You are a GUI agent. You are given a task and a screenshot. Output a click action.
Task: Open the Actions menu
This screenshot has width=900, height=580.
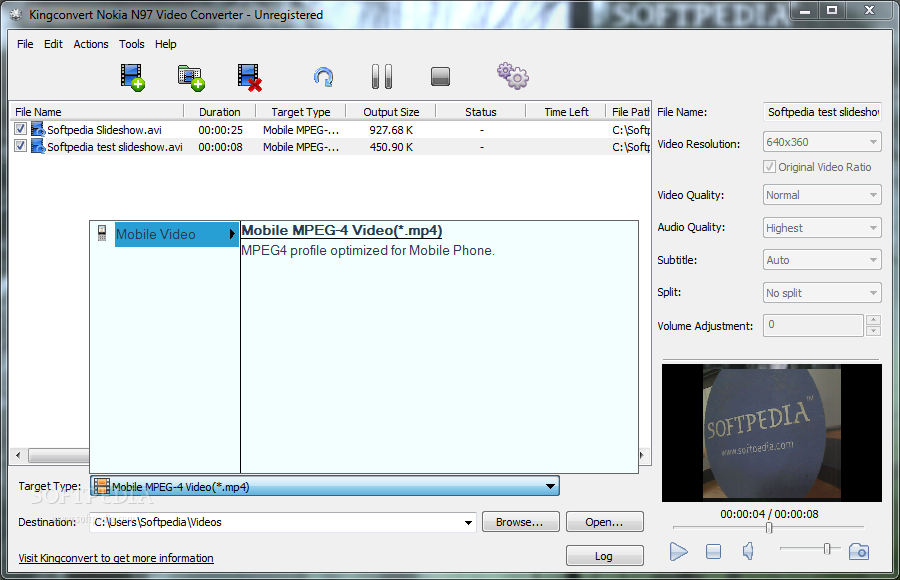91,44
